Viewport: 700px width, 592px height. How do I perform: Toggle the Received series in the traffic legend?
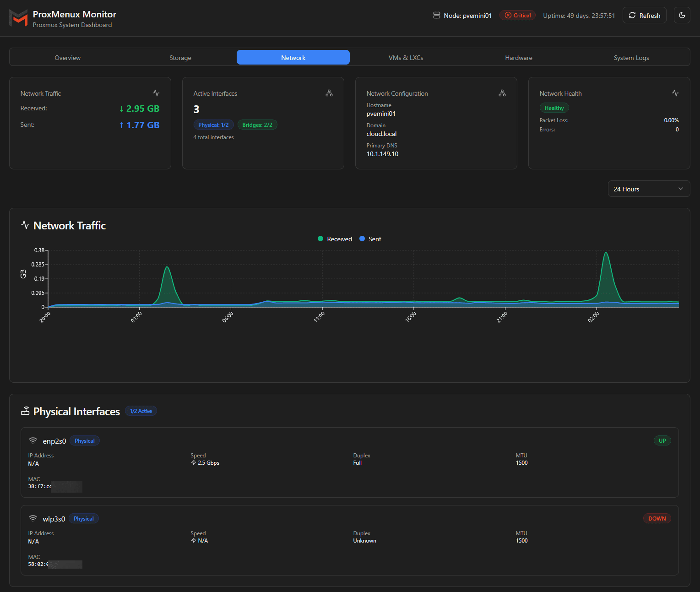tap(335, 239)
